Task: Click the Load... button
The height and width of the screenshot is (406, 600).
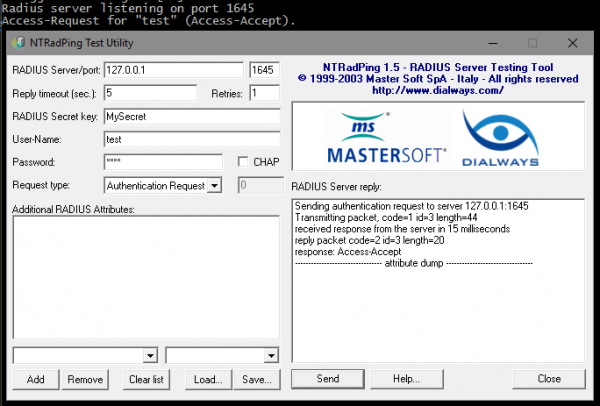Action: pos(208,379)
